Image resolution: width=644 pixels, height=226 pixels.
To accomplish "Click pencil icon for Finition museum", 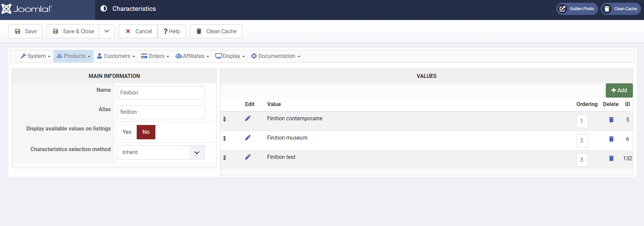I will pos(248,138).
